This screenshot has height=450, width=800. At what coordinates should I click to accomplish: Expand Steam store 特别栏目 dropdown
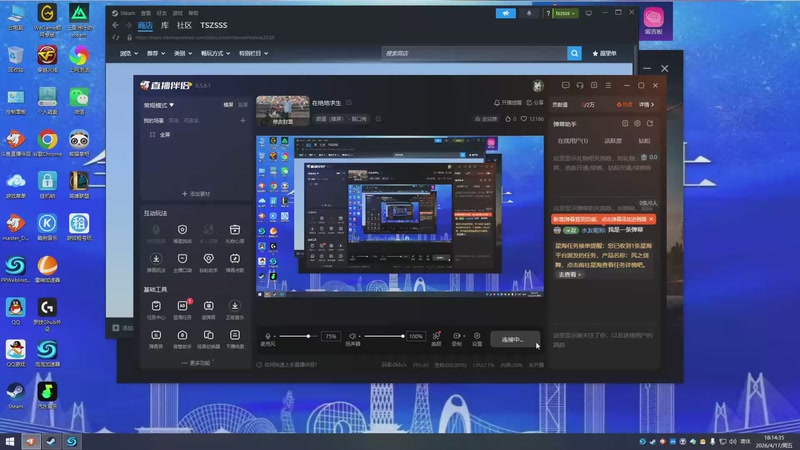(x=253, y=53)
